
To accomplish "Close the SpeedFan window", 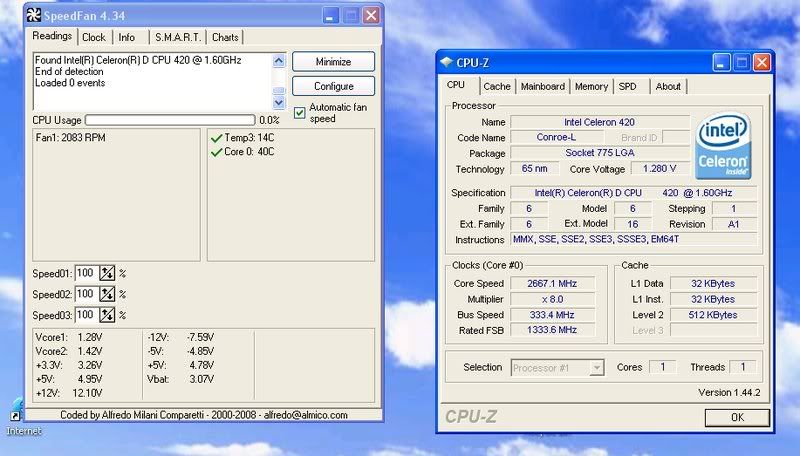I will click(x=371, y=15).
